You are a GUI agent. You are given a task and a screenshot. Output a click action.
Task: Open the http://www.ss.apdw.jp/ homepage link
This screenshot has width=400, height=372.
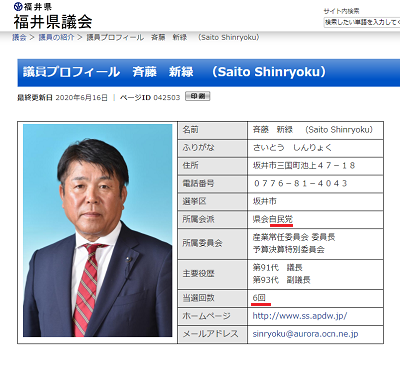(300, 316)
